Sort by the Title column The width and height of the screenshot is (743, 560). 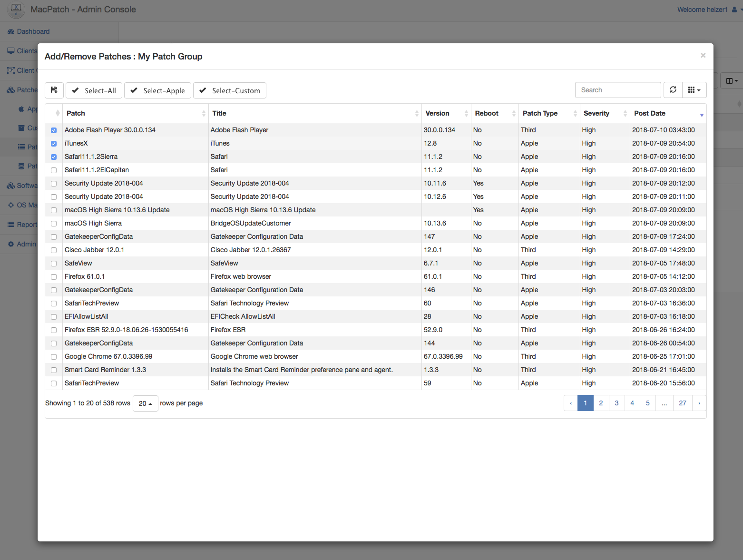pyautogui.click(x=315, y=113)
